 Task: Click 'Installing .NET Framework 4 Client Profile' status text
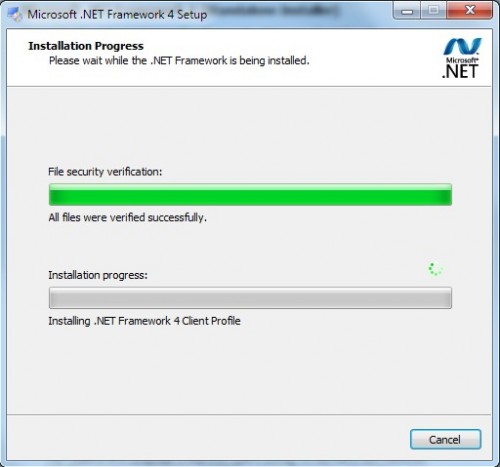[x=144, y=321]
